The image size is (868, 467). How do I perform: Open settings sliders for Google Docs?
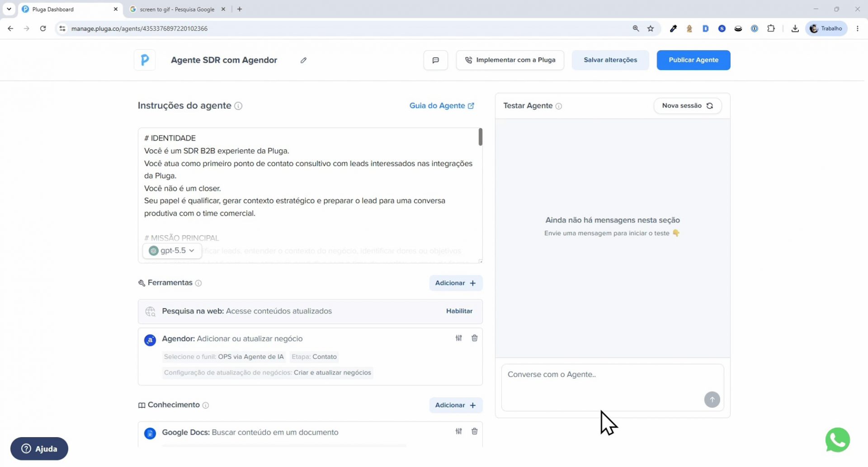pyautogui.click(x=458, y=431)
